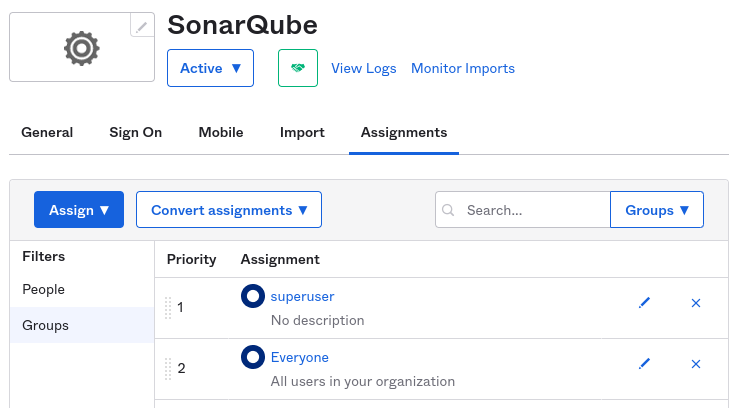Open the Monitor Imports link
The height and width of the screenshot is (408, 729).
pos(463,68)
